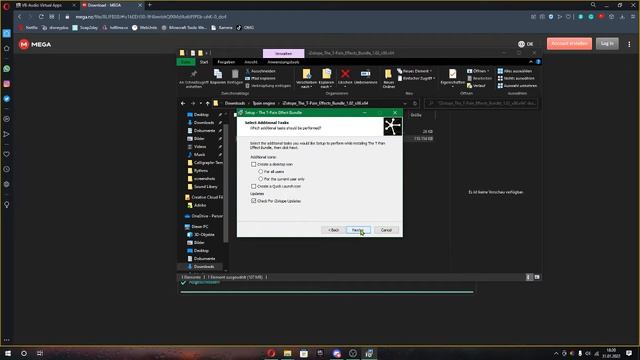Open Instagram in the Opera sidebar
Image resolution: width=640 pixels, height=360 pixels.
tap(7, 84)
